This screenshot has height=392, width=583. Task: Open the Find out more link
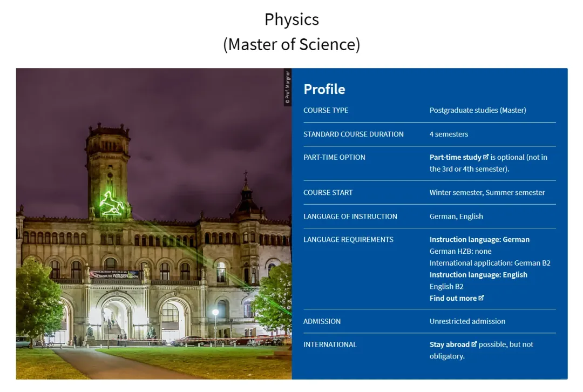[x=453, y=298]
